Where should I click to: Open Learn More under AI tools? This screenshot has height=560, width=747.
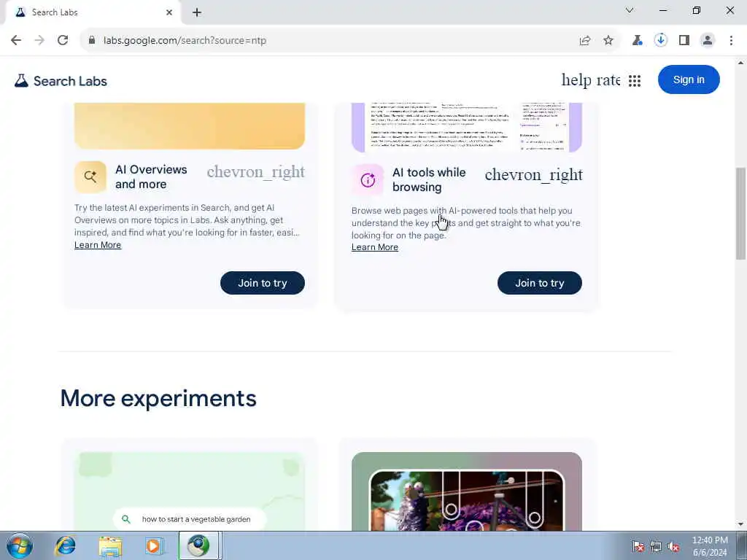coord(374,247)
